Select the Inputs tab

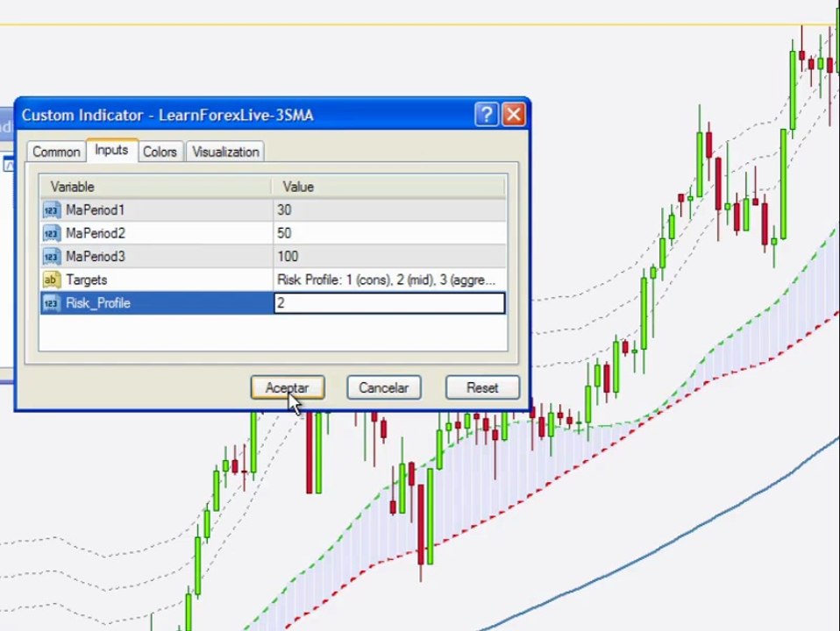pos(111,150)
